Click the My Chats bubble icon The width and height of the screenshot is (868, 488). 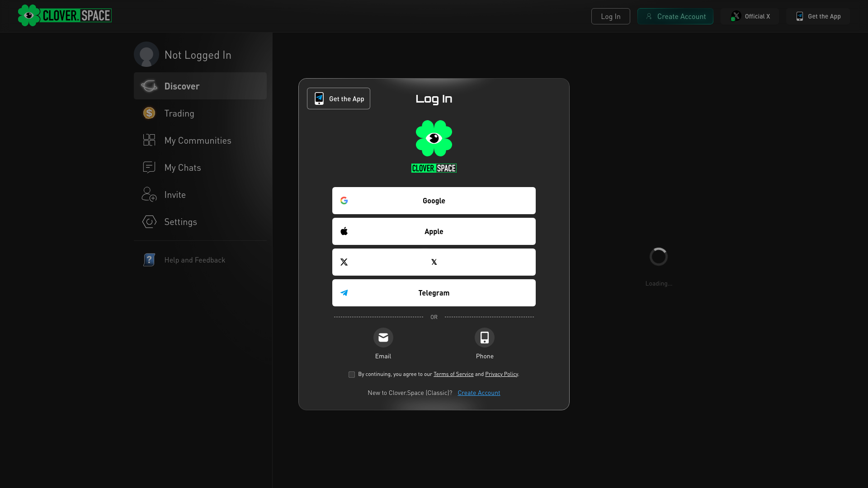coord(149,167)
